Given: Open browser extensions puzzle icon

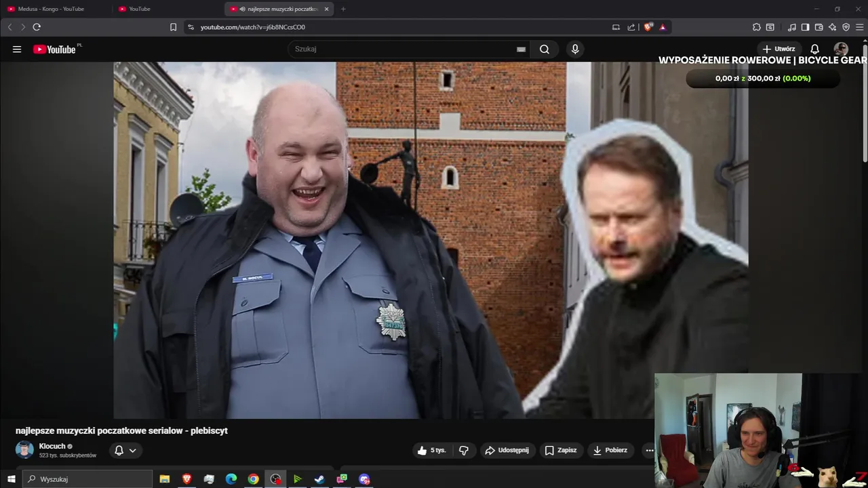Looking at the screenshot, I should click(757, 27).
